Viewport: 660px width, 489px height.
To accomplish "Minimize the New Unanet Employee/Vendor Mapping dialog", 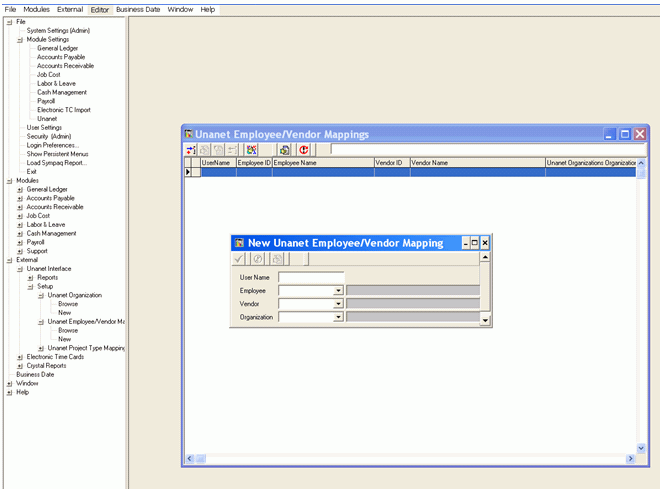I will [466, 243].
